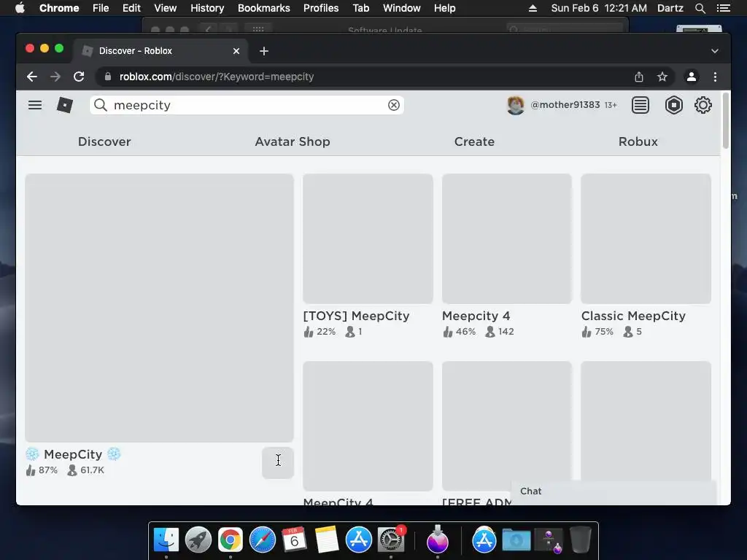Open the Apple menu
The height and width of the screenshot is (560, 747).
tap(20, 8)
